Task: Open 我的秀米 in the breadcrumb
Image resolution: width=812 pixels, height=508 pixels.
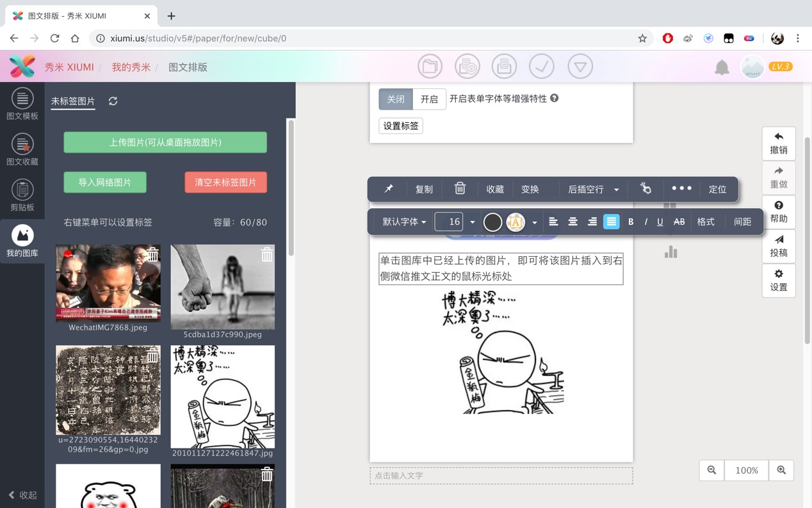Action: [131, 67]
